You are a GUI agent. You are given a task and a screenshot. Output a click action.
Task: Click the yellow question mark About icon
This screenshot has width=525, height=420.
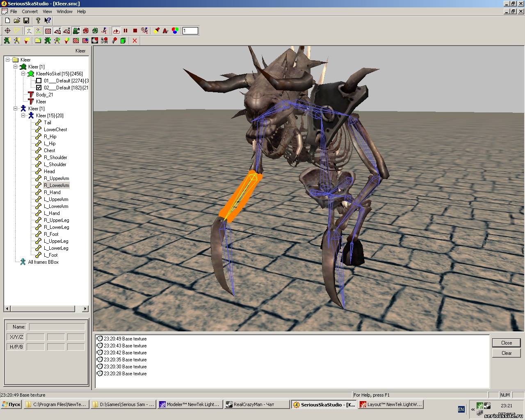click(38, 20)
